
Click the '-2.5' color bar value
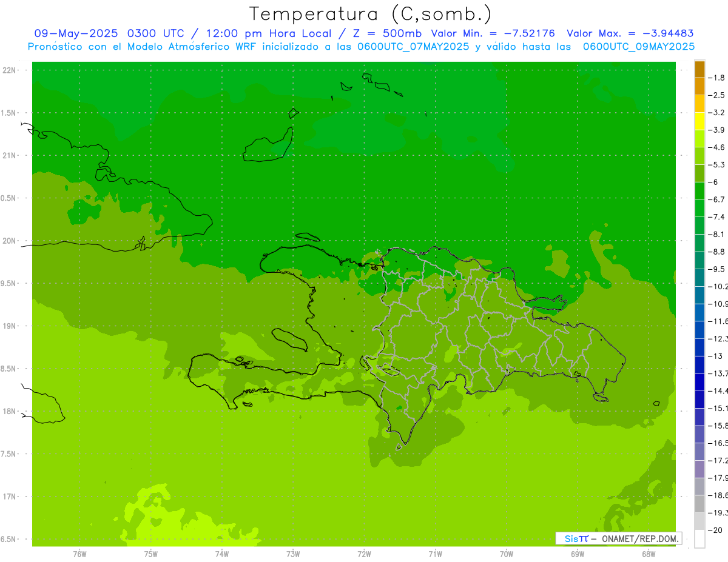coord(718,95)
